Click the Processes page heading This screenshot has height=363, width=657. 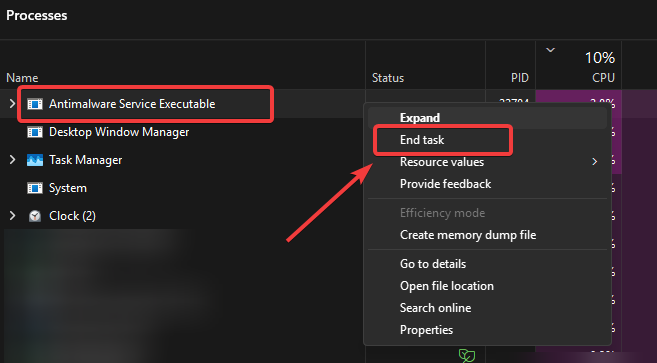point(36,16)
